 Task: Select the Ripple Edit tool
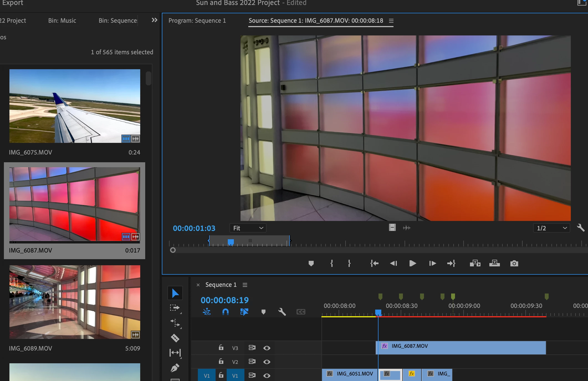click(175, 323)
